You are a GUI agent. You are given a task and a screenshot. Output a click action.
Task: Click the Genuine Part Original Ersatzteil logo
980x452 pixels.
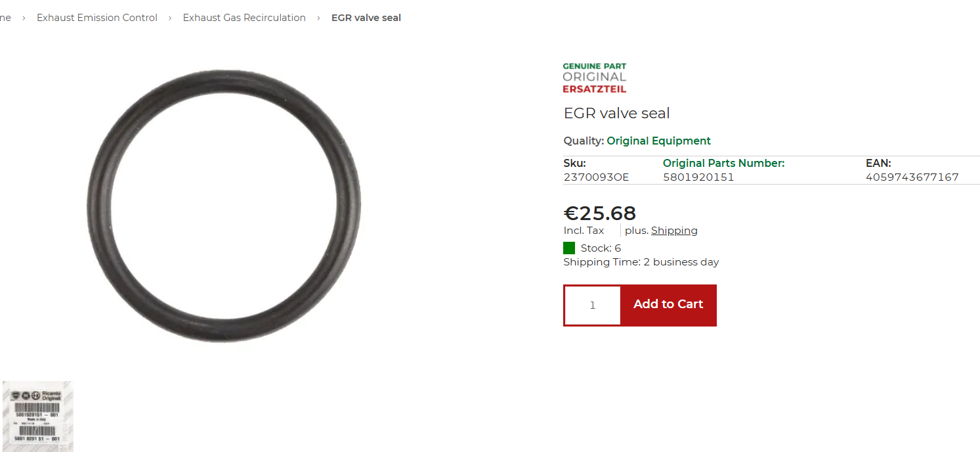[x=595, y=78]
